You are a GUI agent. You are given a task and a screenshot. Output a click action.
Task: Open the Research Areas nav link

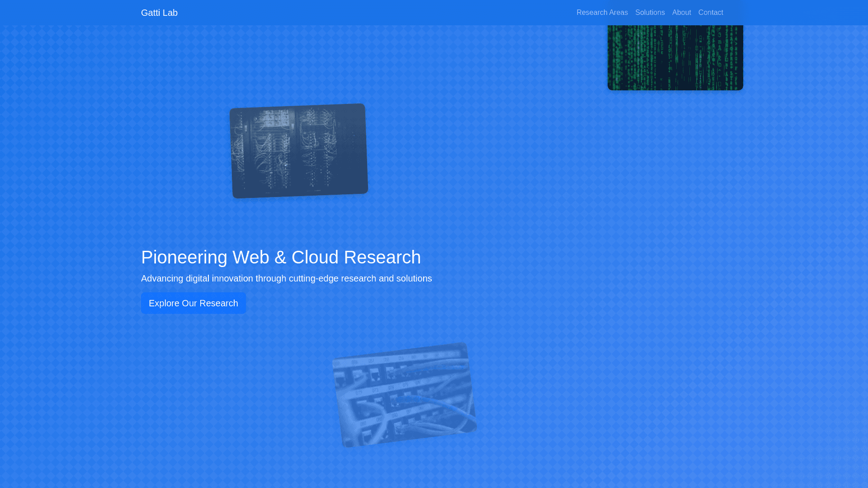click(602, 13)
